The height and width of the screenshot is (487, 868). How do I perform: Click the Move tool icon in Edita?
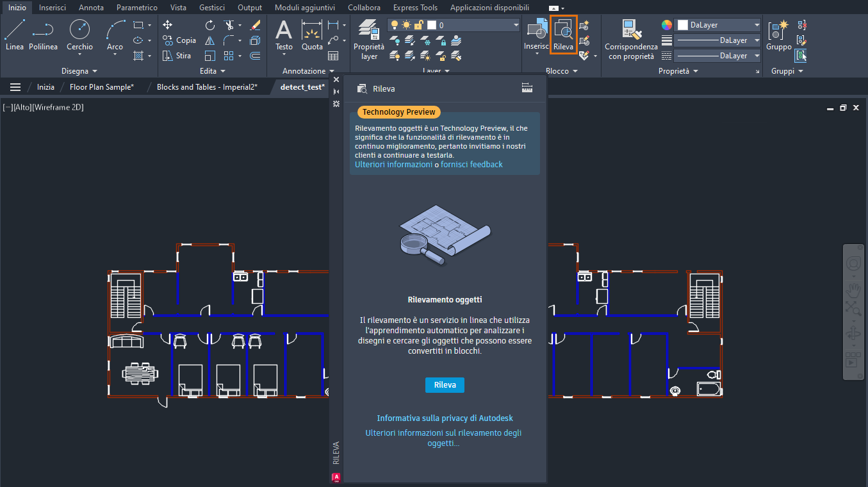(168, 25)
